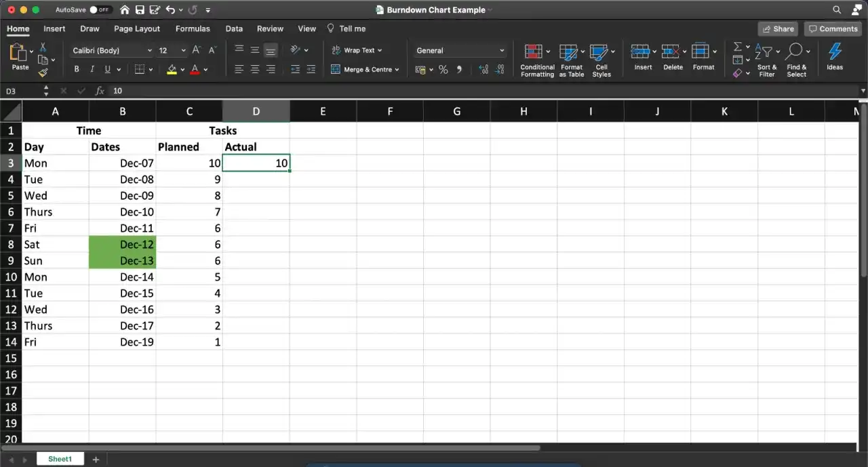Switch to the Formulas ribbon tab
The height and width of the screenshot is (467, 868).
pos(193,28)
